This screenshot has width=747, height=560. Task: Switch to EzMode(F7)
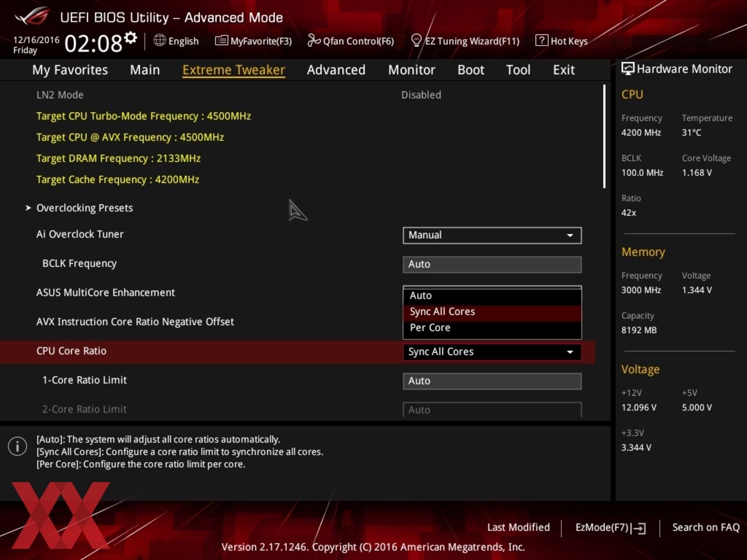[610, 528]
